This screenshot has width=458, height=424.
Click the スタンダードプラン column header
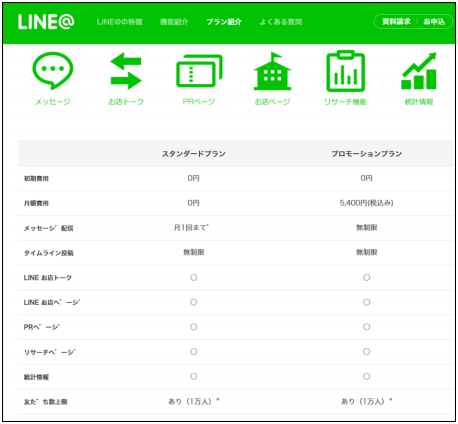[x=194, y=154]
